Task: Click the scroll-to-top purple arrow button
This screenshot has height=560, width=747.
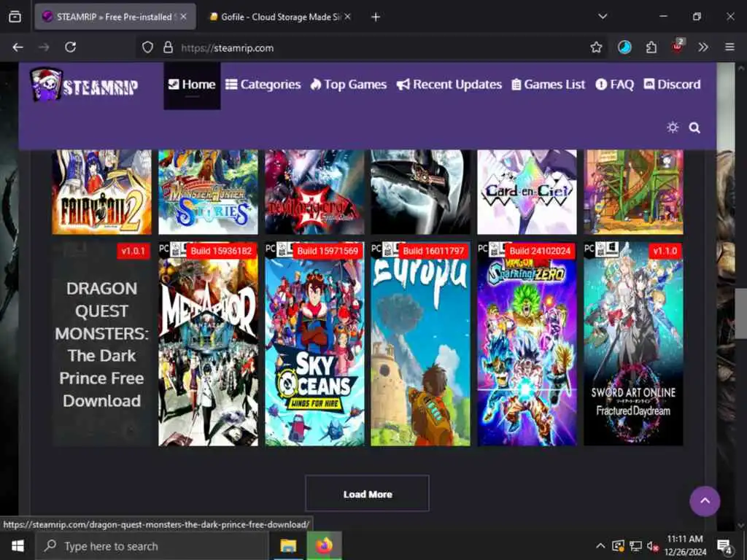Action: pyautogui.click(x=705, y=501)
